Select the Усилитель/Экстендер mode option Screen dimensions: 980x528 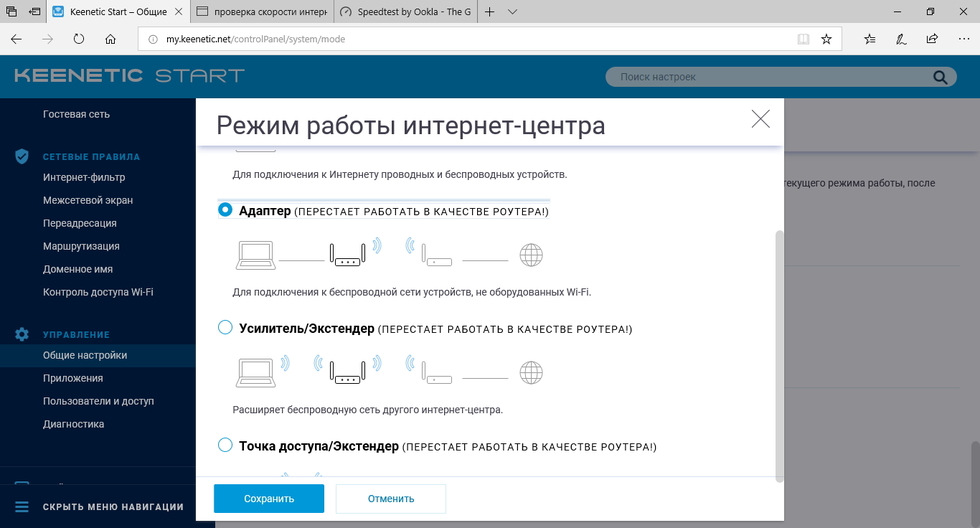225,328
